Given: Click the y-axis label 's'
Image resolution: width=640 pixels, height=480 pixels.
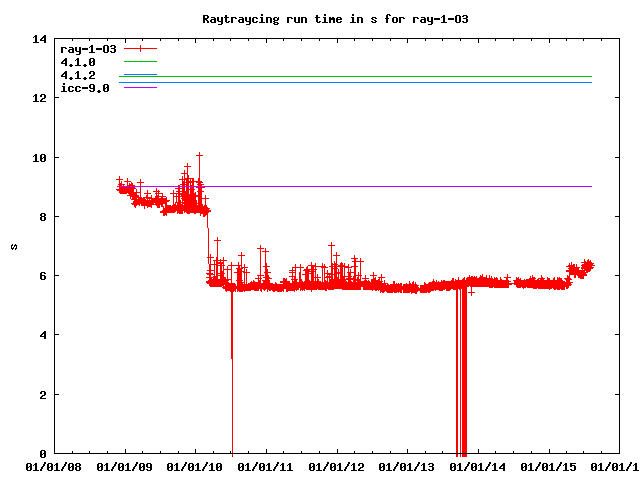Looking at the screenshot, I should point(13,246).
